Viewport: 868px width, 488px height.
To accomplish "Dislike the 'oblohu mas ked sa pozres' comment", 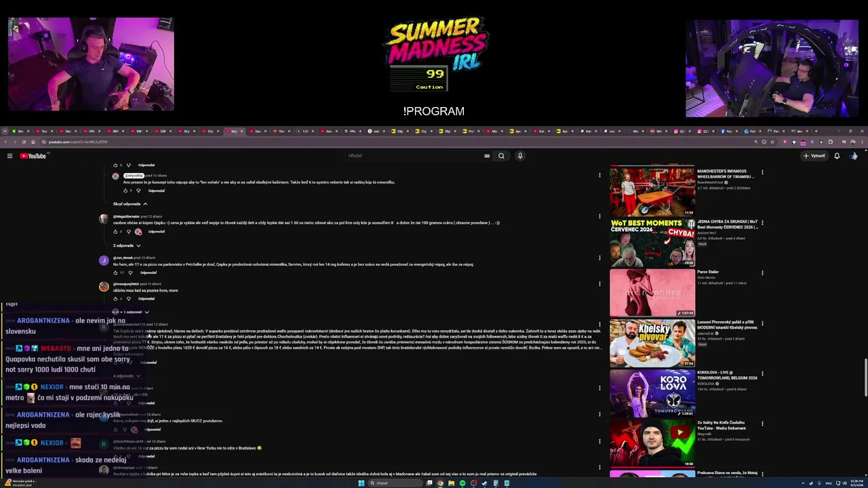I will pyautogui.click(x=128, y=298).
